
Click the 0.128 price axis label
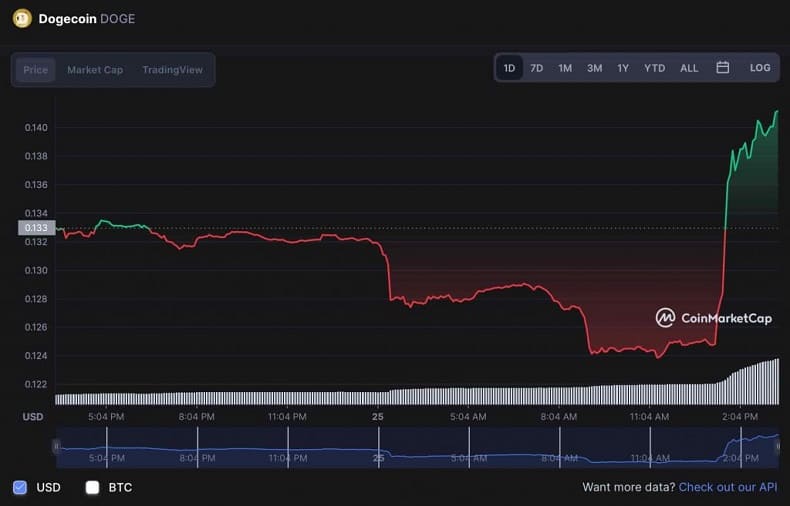point(36,299)
